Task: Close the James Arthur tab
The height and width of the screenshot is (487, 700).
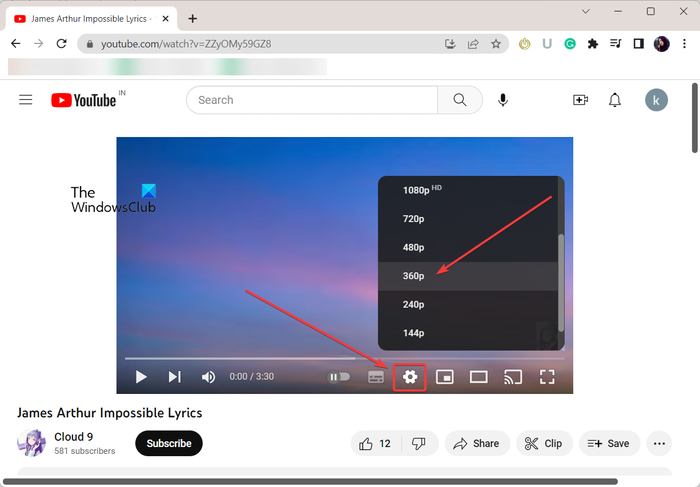Action: coord(166,19)
